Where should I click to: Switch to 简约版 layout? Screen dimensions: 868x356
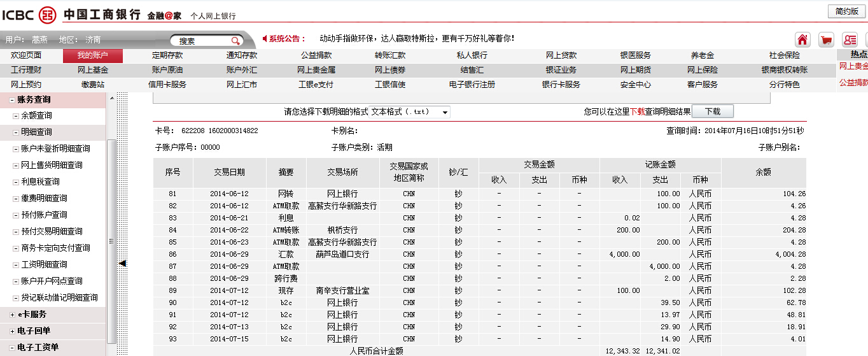point(847,11)
